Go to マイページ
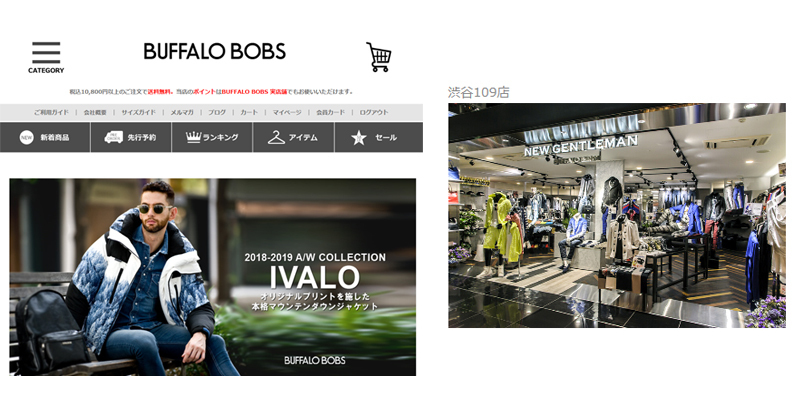The image size is (800, 412). (287, 112)
